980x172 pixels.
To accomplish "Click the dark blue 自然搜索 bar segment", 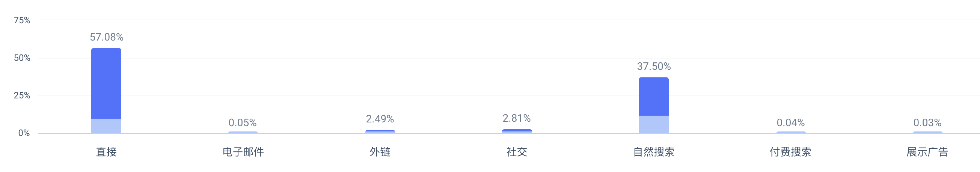I will [x=654, y=97].
